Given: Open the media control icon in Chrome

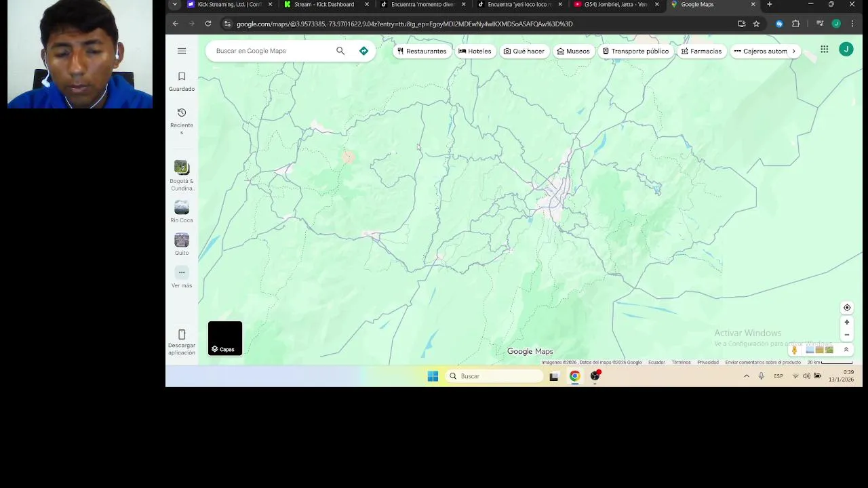Looking at the screenshot, I should click(x=820, y=24).
